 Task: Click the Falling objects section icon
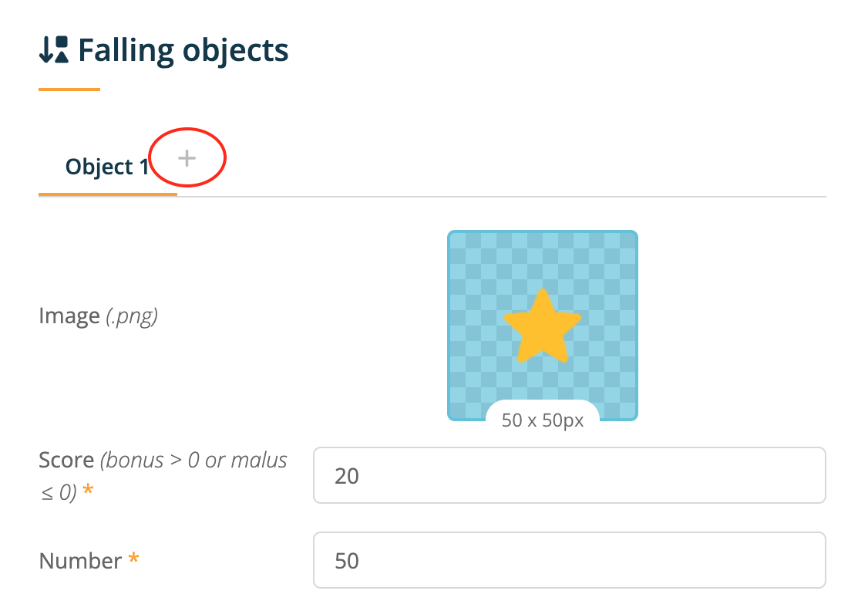(54, 50)
